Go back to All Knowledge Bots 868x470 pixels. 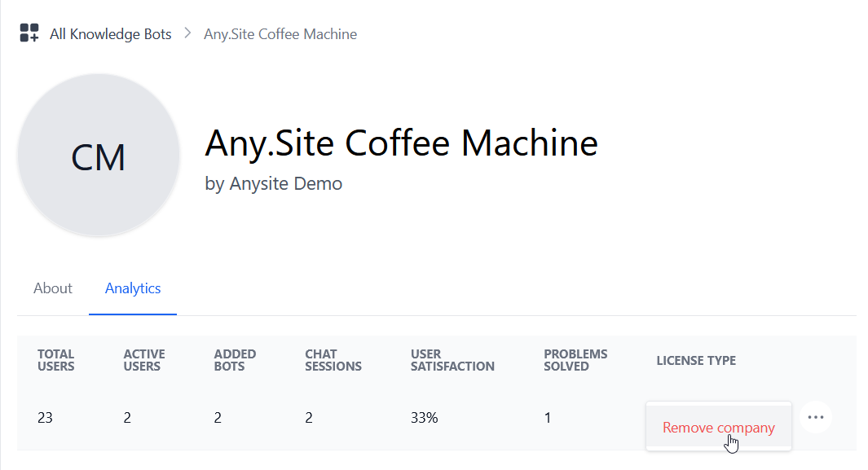click(110, 34)
